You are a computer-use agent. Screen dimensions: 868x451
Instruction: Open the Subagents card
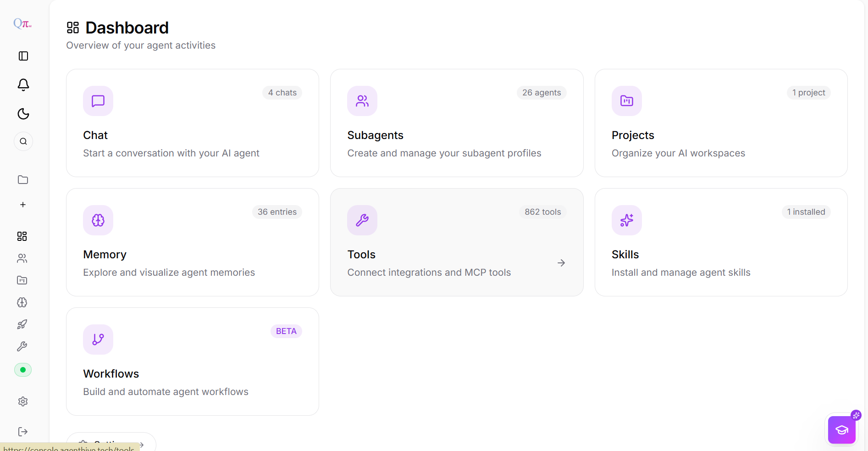point(457,123)
